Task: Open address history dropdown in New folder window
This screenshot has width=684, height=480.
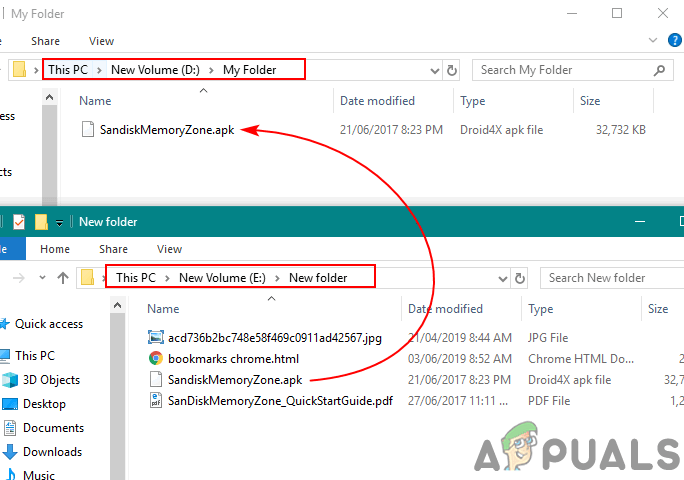Action: coord(503,278)
